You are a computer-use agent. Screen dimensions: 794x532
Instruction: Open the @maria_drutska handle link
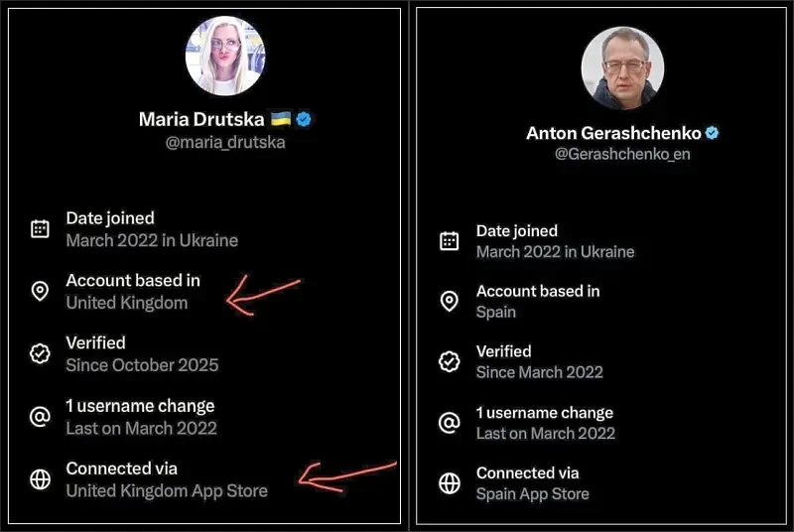225,143
